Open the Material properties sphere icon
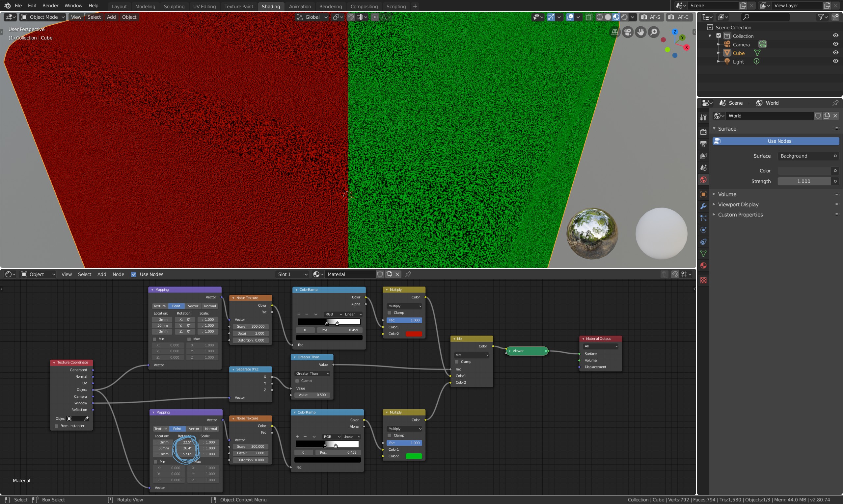The image size is (843, 504). point(703,265)
